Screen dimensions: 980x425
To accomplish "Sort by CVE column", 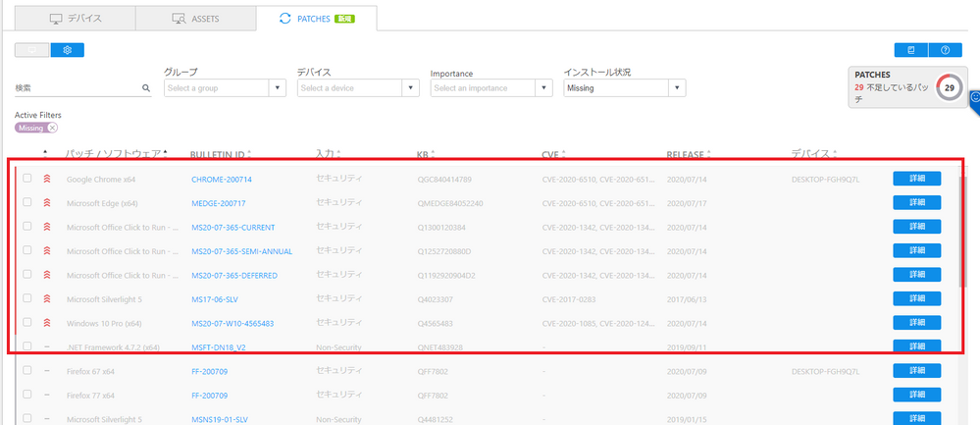I will point(553,154).
